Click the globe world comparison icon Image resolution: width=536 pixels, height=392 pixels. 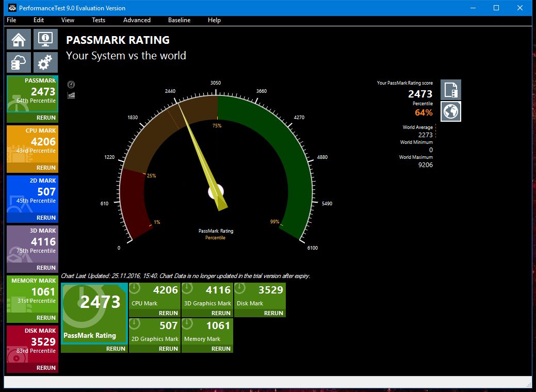(450, 111)
